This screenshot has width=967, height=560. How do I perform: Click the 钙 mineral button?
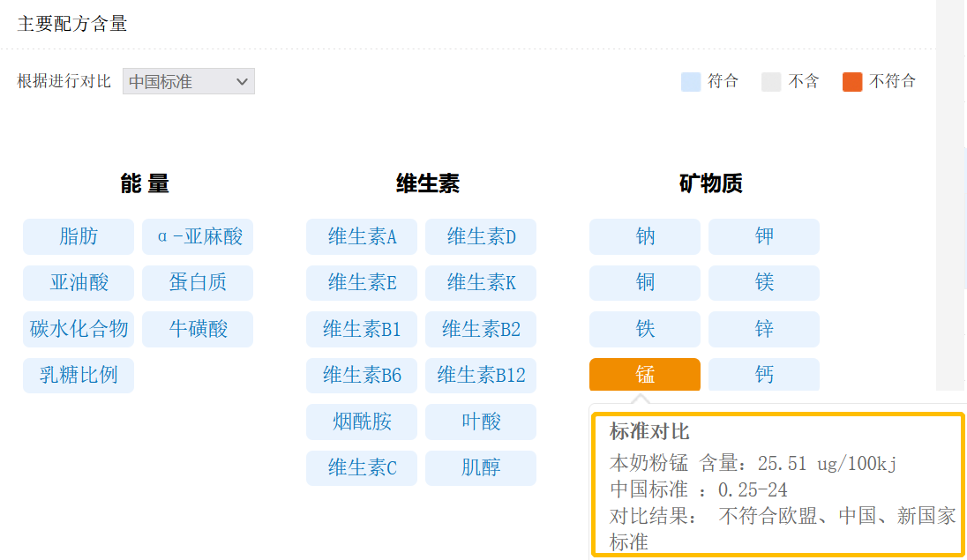tap(764, 375)
